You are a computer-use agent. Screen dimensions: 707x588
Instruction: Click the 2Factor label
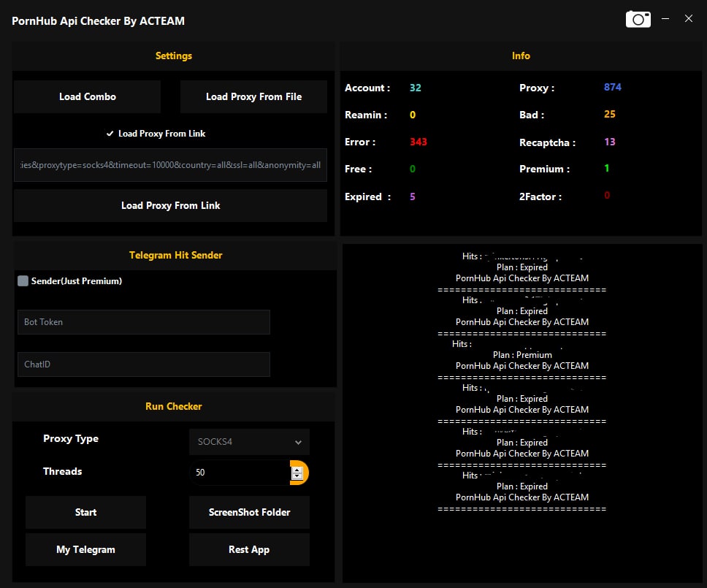pos(540,196)
